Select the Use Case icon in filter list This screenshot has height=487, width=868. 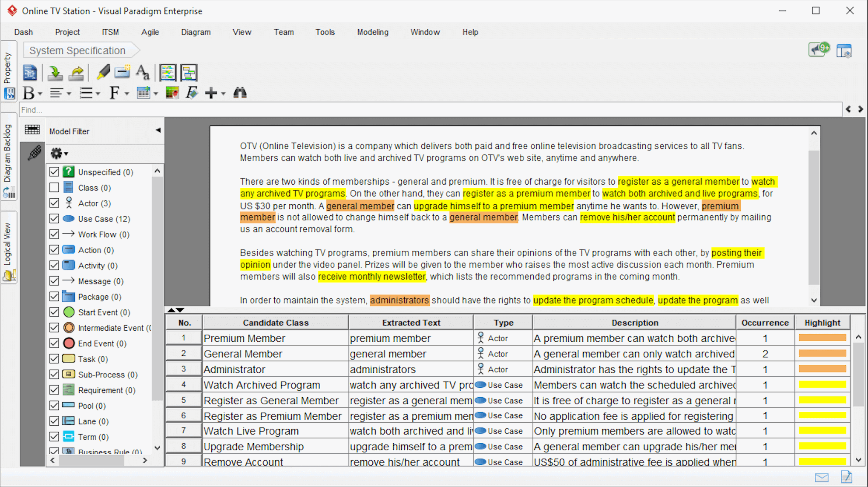[69, 219]
